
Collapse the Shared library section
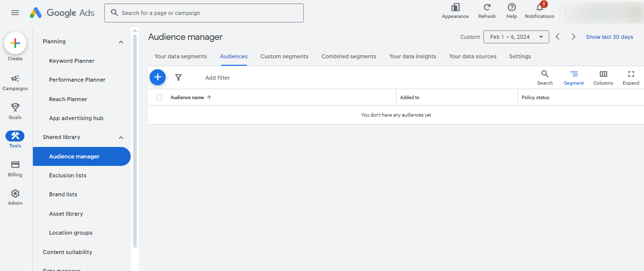click(x=121, y=137)
